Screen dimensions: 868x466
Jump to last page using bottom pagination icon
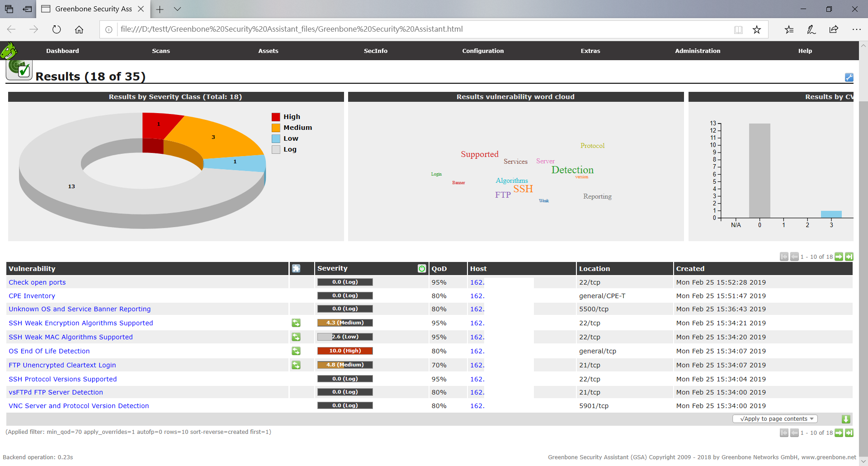click(x=849, y=433)
